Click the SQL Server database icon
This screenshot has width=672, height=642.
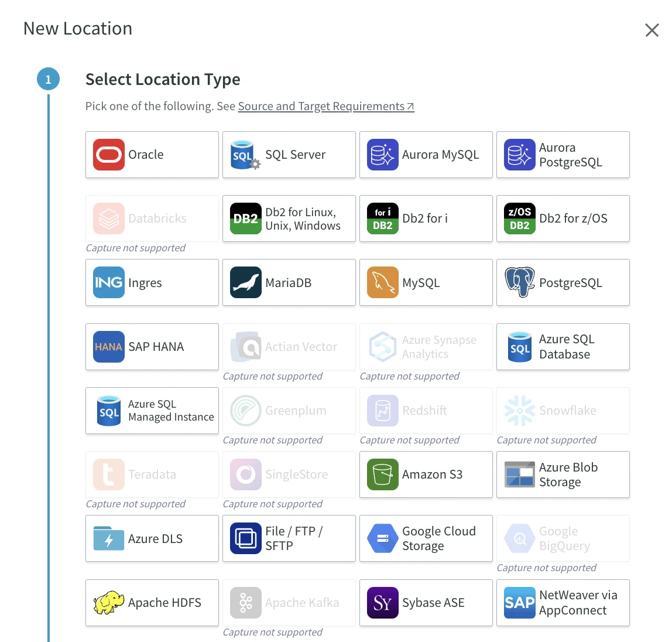pyautogui.click(x=245, y=154)
